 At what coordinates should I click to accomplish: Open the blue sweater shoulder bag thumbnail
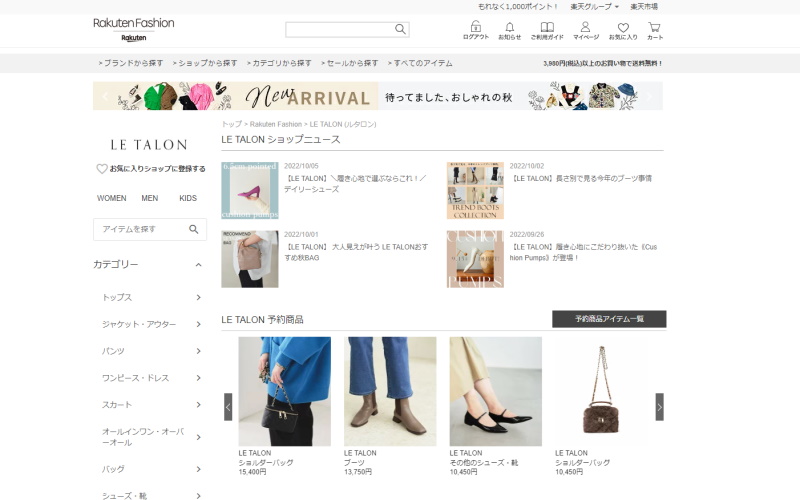[284, 391]
